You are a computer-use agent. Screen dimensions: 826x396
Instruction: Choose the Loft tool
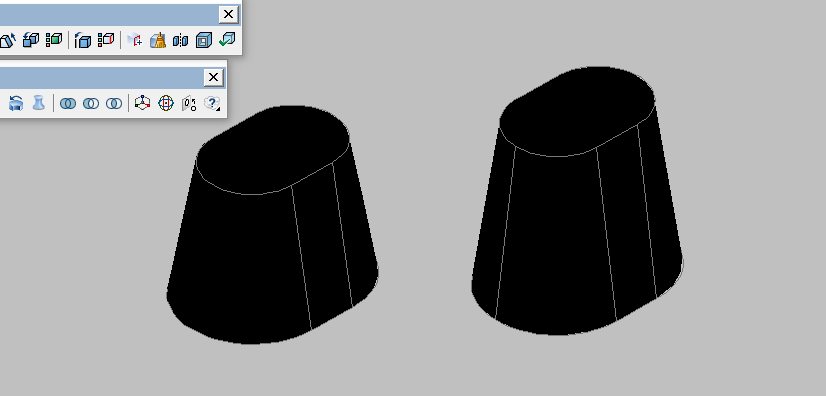click(38, 103)
